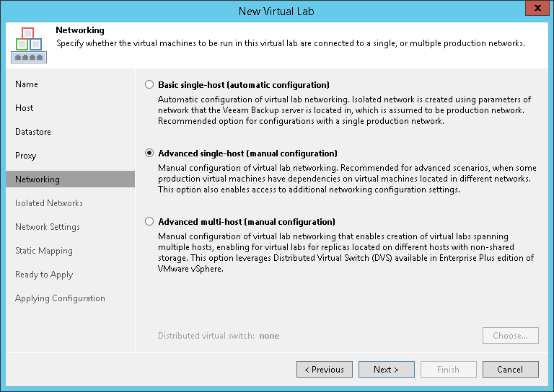Select the Applying Configuration step

pyautogui.click(x=60, y=298)
